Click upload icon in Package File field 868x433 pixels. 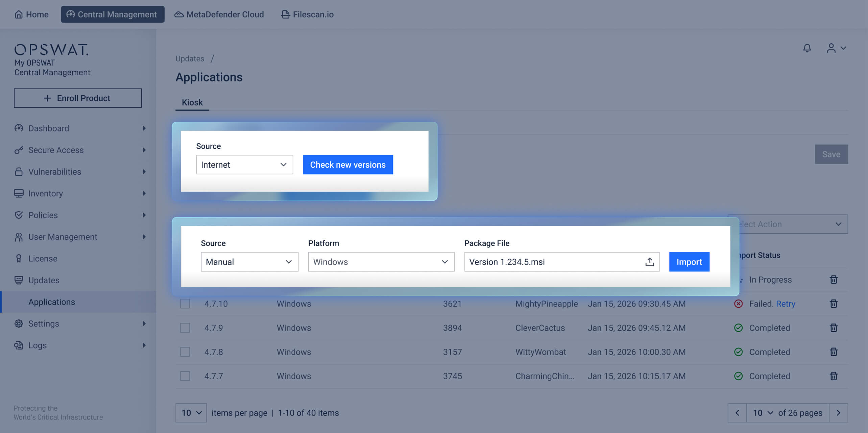pos(649,262)
